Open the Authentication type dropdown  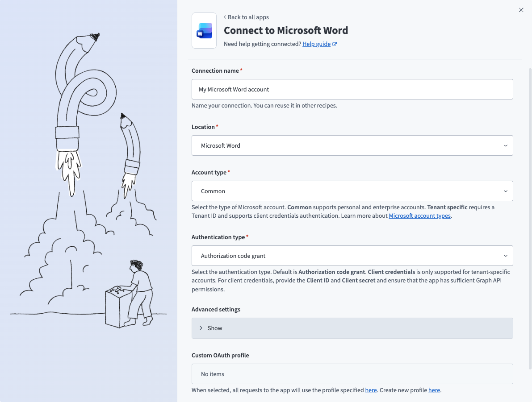pyautogui.click(x=352, y=256)
